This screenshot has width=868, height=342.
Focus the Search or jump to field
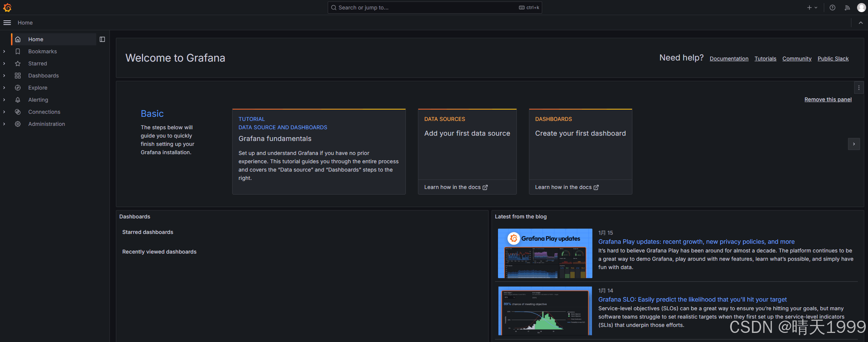pyautogui.click(x=435, y=8)
